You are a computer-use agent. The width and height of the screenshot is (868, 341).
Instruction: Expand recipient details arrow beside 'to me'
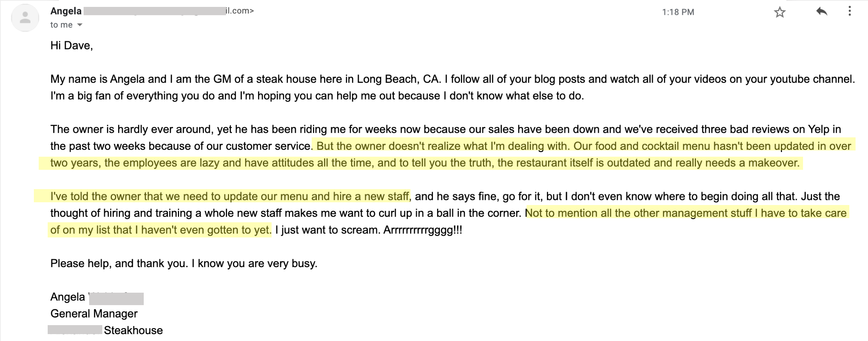coord(80,25)
